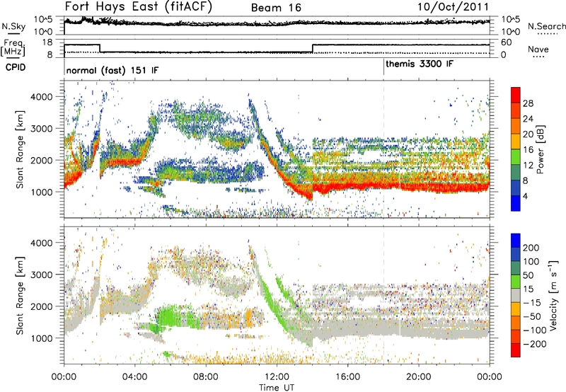Pick the red top segment of Power color bar
Viewport: 566px width, 392px height.
coord(516,95)
